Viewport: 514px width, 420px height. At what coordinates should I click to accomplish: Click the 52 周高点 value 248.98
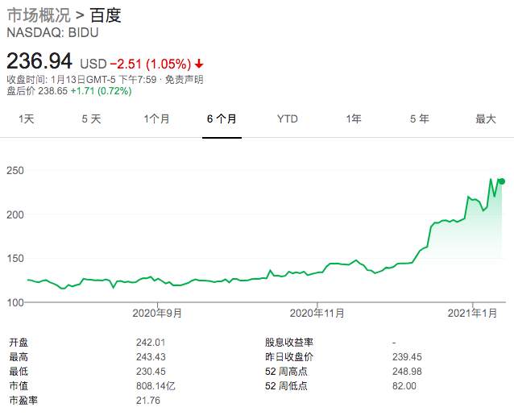click(407, 372)
